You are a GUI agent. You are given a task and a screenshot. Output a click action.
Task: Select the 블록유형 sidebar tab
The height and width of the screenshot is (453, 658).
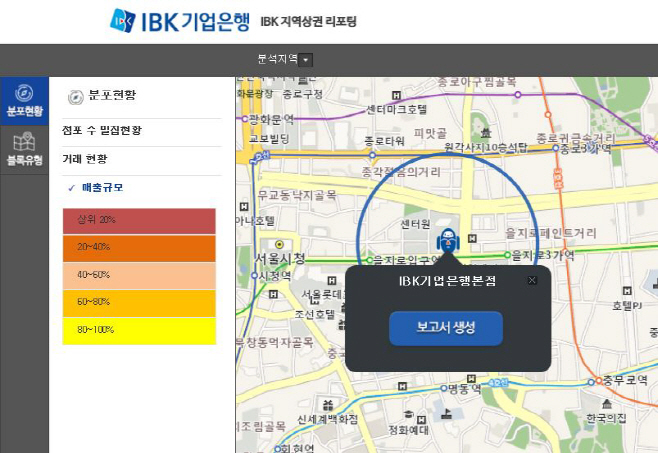24,150
